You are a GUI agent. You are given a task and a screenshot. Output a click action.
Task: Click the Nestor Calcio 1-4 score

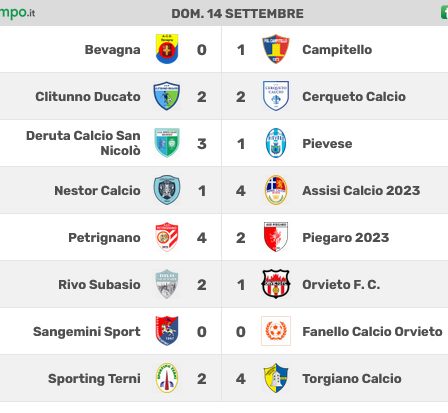click(x=221, y=191)
